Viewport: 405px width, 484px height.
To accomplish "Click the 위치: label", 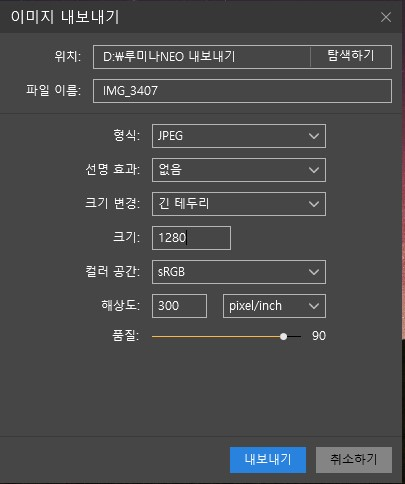I will 68,56.
